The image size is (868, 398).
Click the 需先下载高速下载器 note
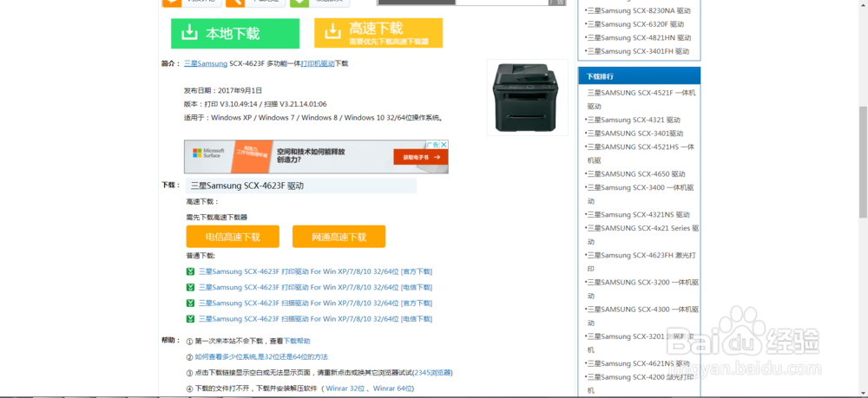[216, 218]
